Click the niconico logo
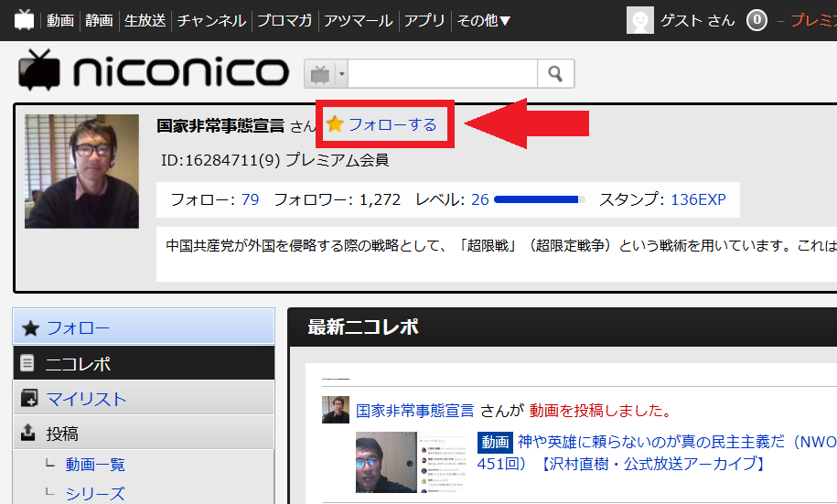837x504 pixels. click(x=154, y=70)
